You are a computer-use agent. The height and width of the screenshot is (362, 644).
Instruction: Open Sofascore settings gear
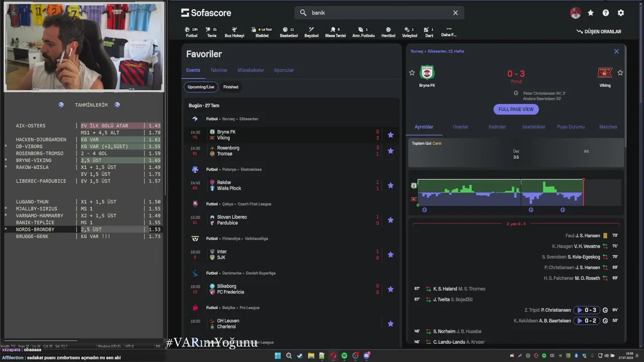click(621, 13)
